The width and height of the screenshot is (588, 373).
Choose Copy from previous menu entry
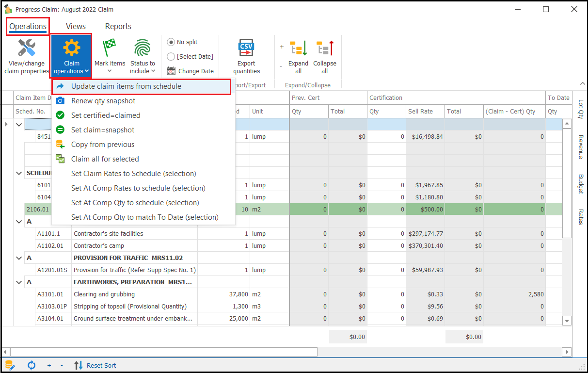pyautogui.click(x=143, y=145)
